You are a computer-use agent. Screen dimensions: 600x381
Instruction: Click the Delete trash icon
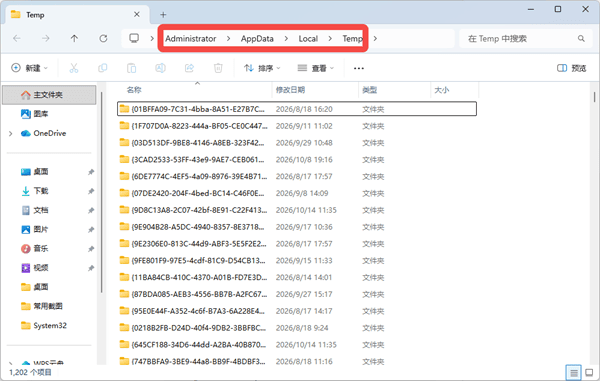pyautogui.click(x=218, y=68)
